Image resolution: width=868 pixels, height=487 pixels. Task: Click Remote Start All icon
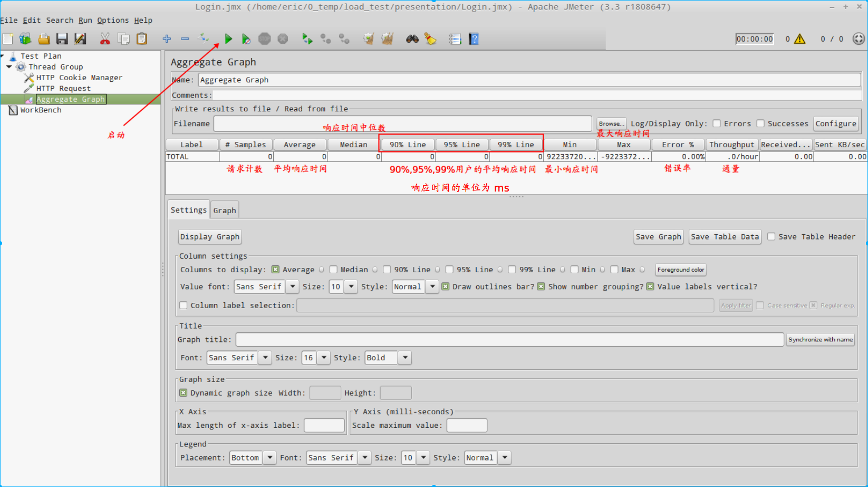pyautogui.click(x=307, y=39)
